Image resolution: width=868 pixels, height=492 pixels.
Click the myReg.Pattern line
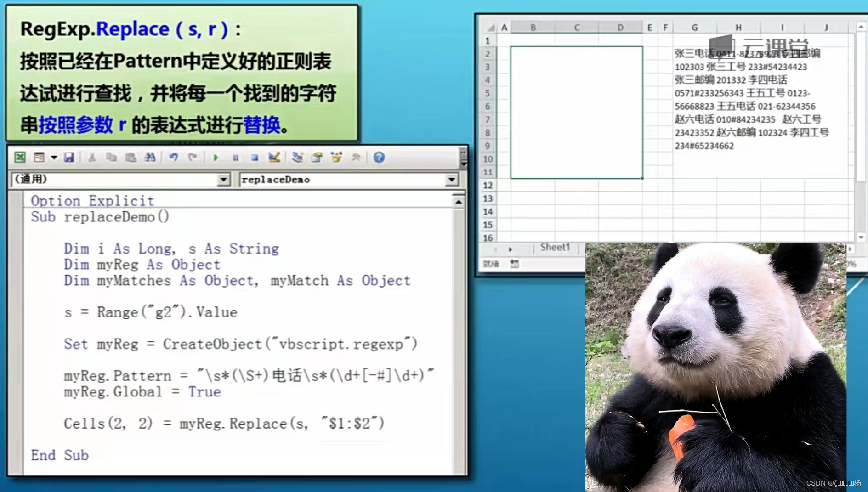click(x=249, y=376)
